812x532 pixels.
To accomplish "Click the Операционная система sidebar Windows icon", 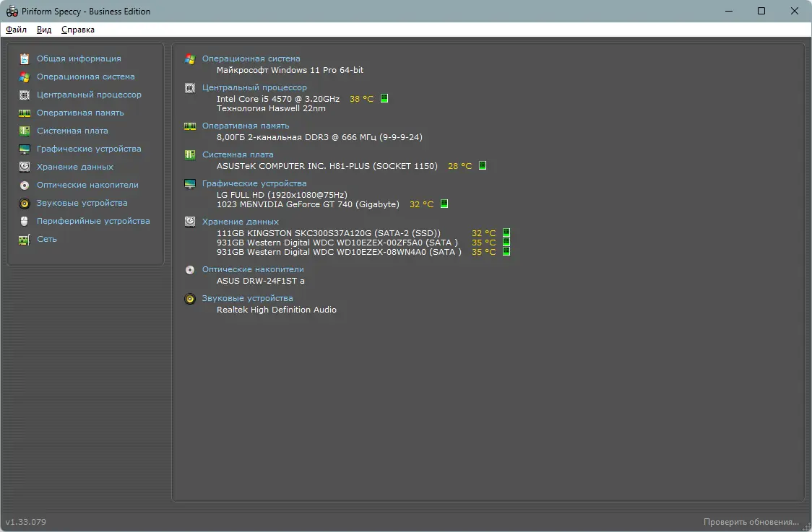I will point(25,77).
